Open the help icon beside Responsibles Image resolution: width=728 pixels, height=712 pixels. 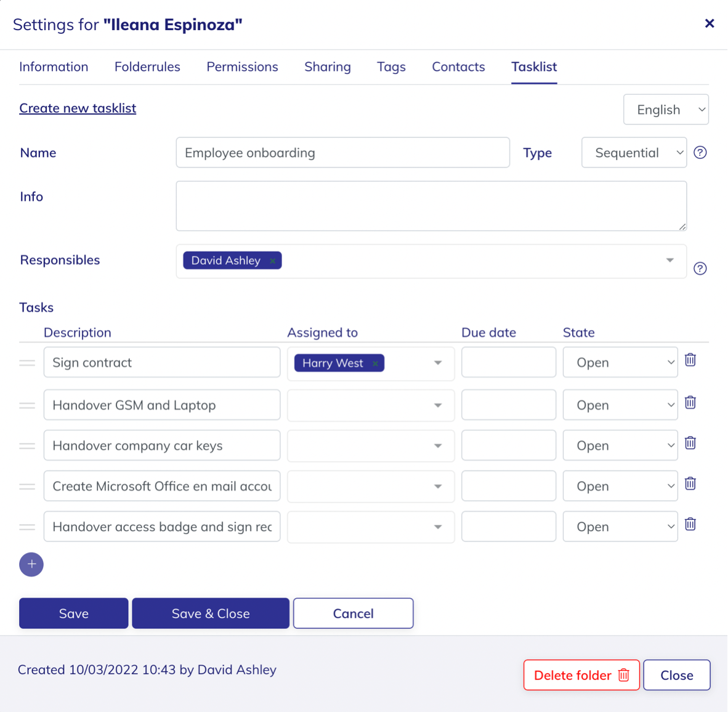pos(700,269)
